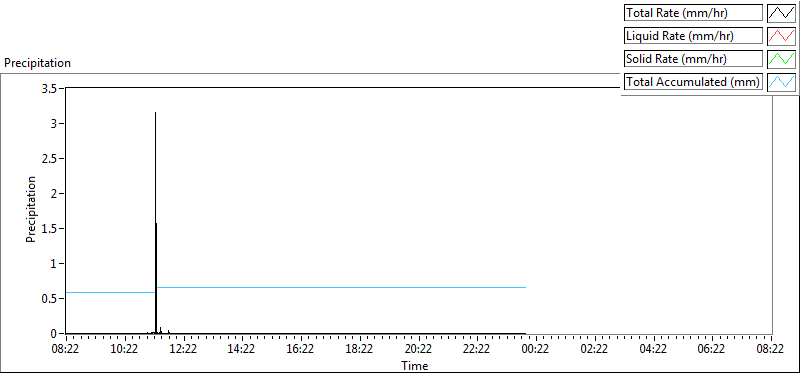
Task: Click the last 08:22 time axis label
Action: [771, 349]
